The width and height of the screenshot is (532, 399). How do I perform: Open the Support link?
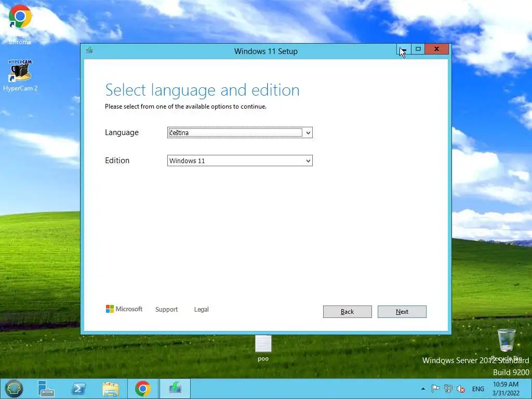click(166, 310)
